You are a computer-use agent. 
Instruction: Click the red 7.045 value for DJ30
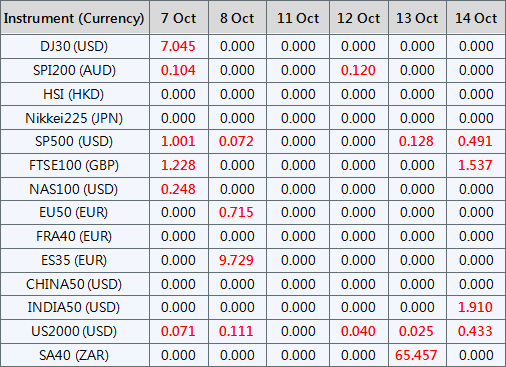pos(178,46)
